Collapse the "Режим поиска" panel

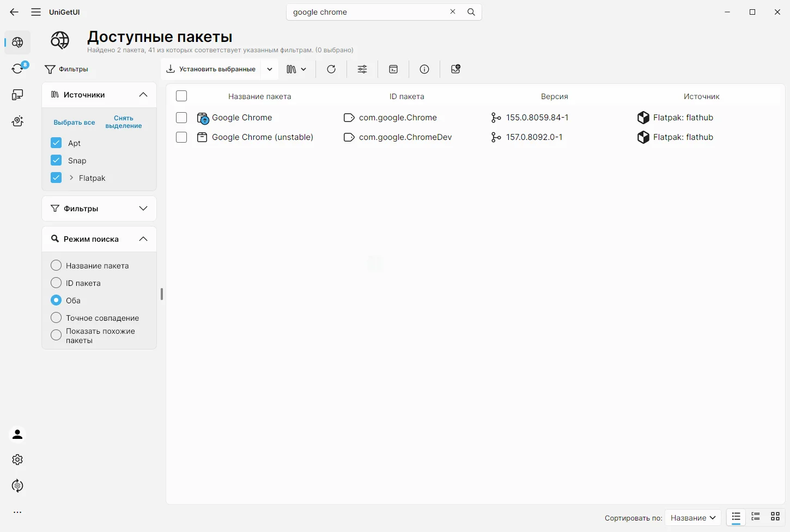pos(143,239)
